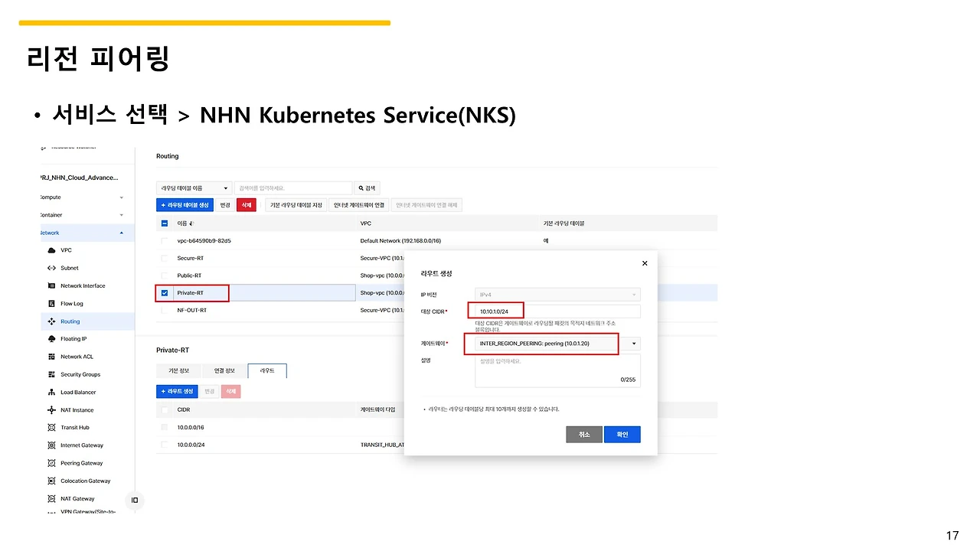The image size is (980, 551).
Task: Click the 10.0.0.0/24 CIDR cell
Action: pos(191,445)
